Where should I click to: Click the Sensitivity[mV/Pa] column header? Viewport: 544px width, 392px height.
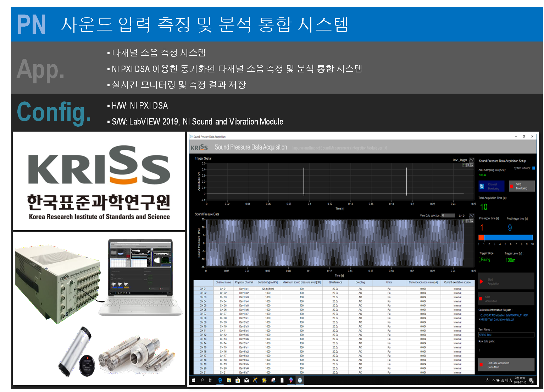click(x=268, y=282)
